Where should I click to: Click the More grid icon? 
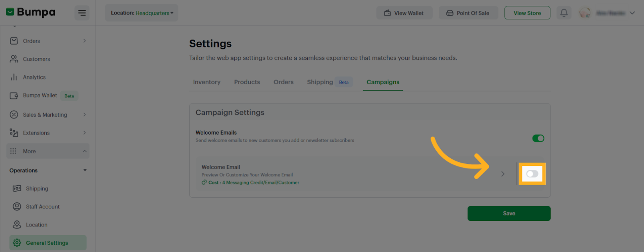(x=13, y=151)
